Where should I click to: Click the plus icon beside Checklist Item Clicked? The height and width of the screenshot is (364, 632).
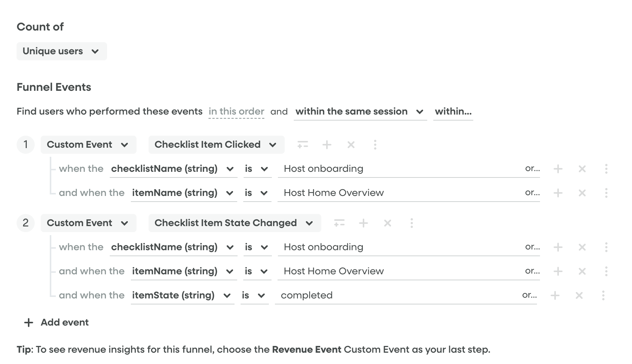(x=327, y=145)
